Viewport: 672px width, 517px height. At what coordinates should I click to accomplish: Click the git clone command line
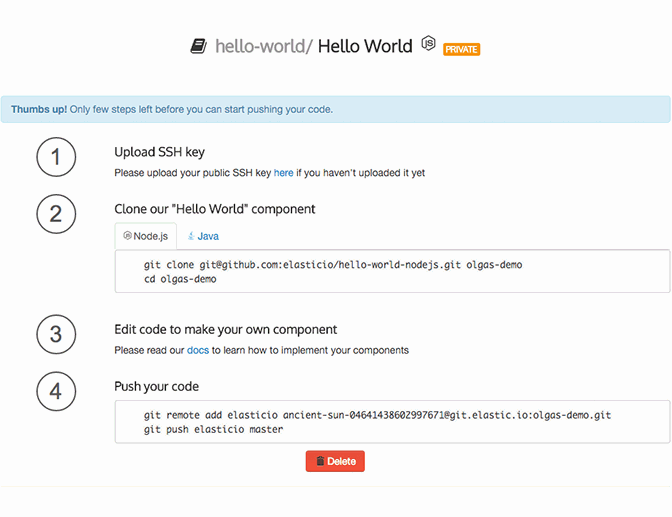(333, 265)
